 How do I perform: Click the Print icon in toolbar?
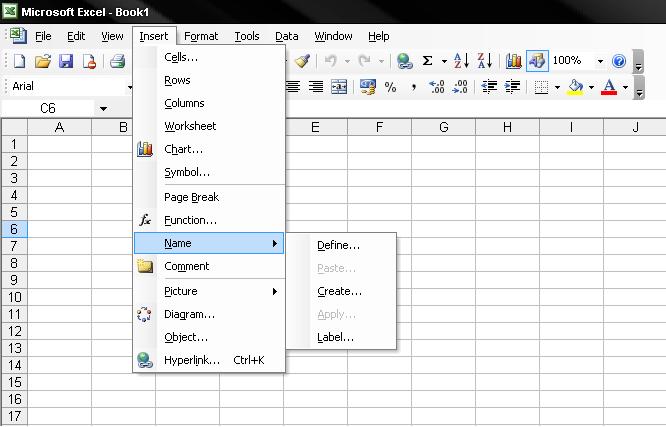117,61
